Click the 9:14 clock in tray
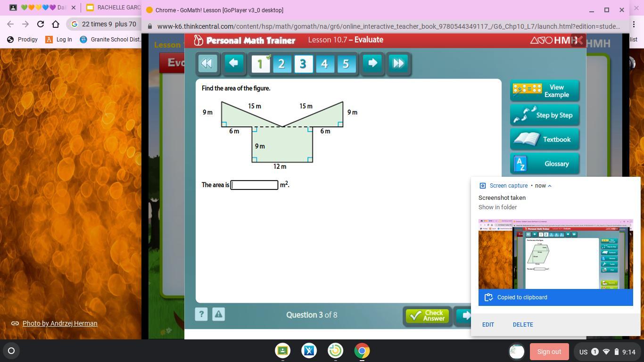The height and width of the screenshot is (362, 644). pyautogui.click(x=628, y=352)
